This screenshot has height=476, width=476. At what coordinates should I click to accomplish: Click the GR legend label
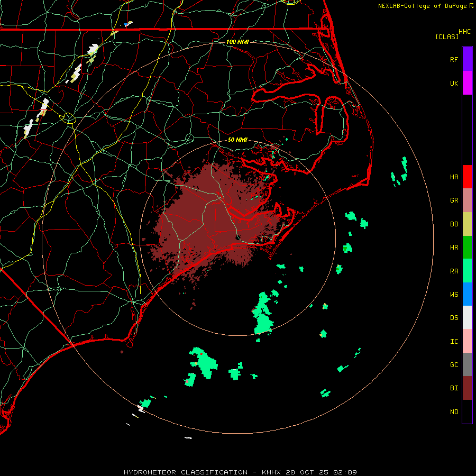(x=454, y=200)
